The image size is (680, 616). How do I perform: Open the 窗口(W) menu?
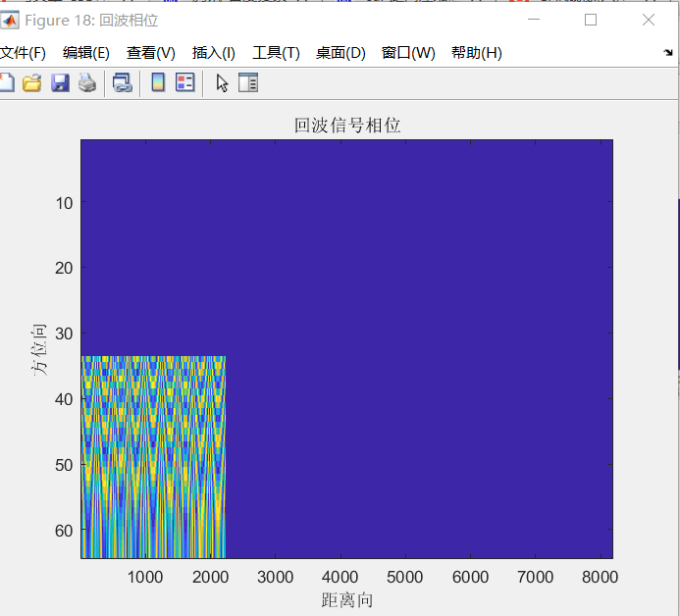click(408, 53)
